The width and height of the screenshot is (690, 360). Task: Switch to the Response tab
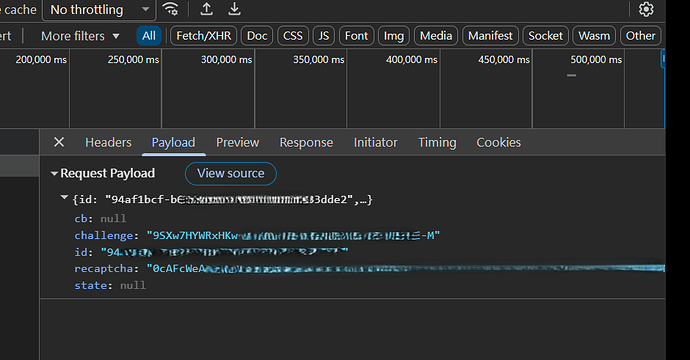(306, 143)
